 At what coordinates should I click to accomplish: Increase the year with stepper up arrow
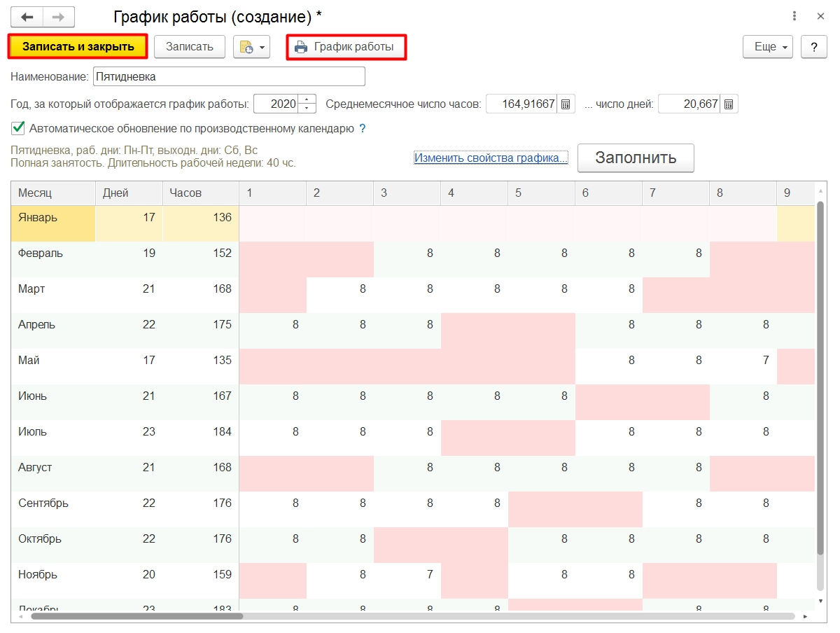click(x=307, y=99)
